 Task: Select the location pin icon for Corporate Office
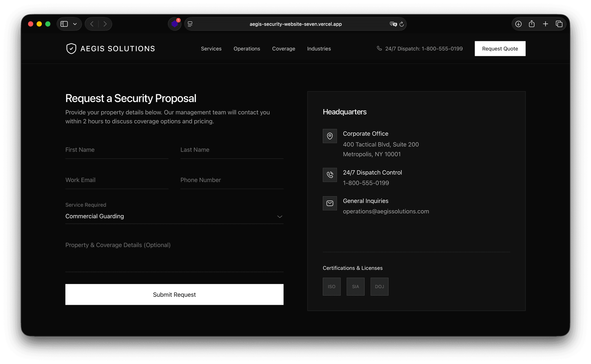pos(330,136)
